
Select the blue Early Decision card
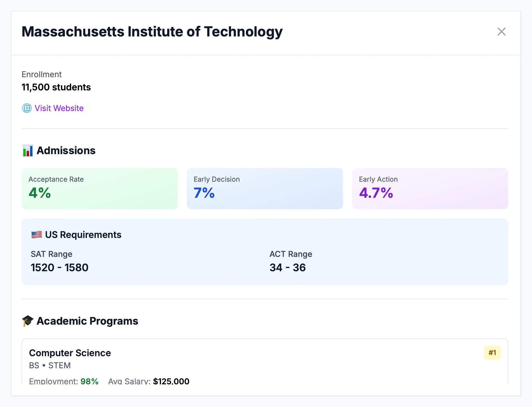(265, 189)
